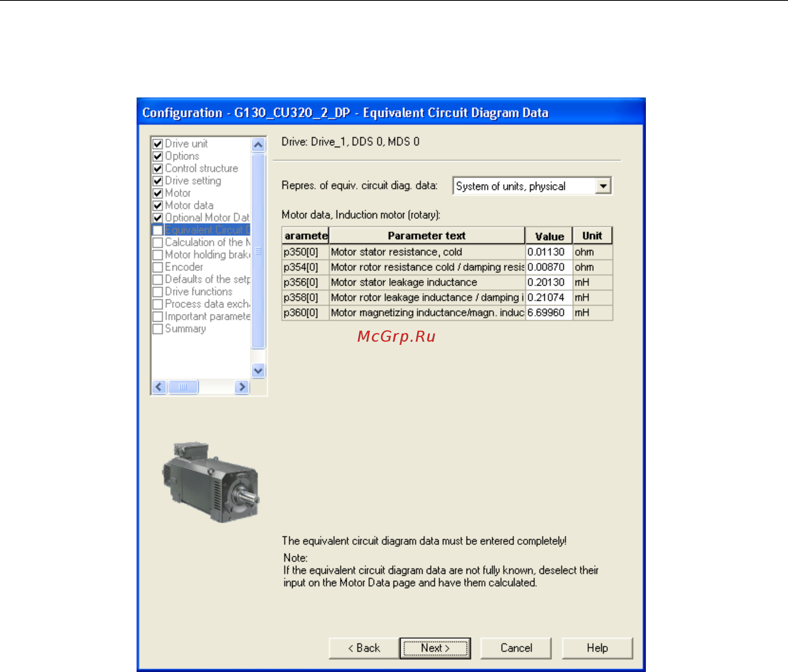
Task: Edit rotor resistance value 0.00870
Action: coord(549,267)
